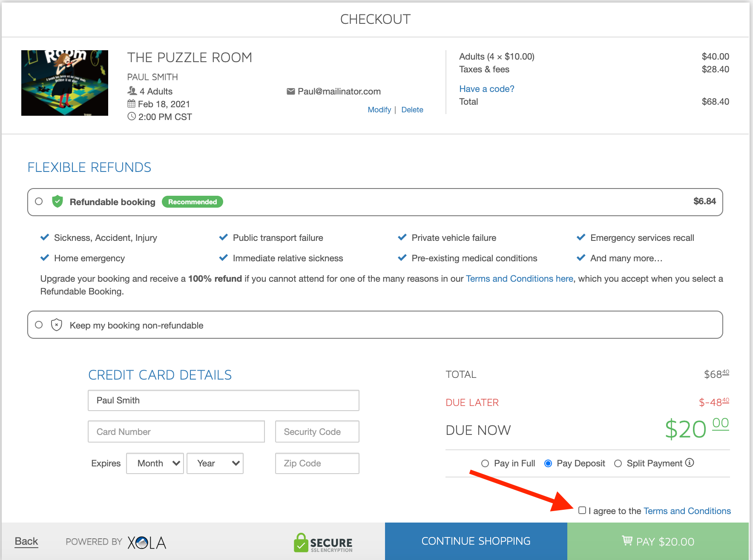Viewport: 753px width, 560px height.
Task: Open the expiry Year dropdown
Action: click(x=215, y=463)
